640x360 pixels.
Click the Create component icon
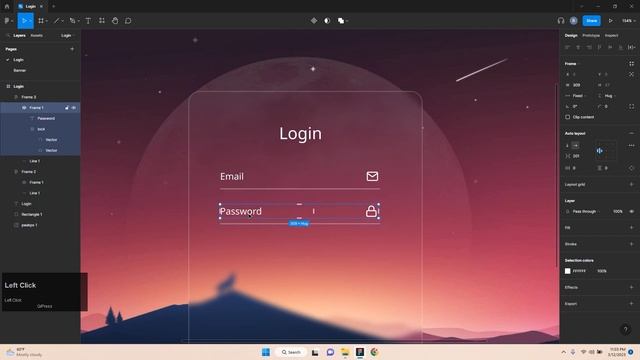tap(314, 20)
